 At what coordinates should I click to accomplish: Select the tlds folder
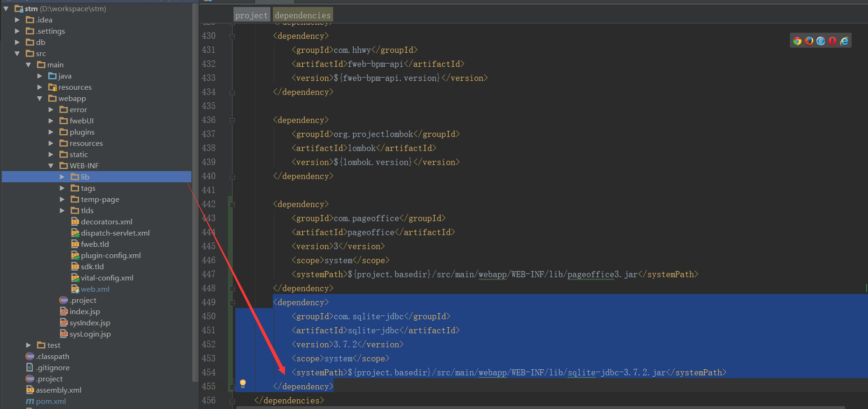click(87, 210)
